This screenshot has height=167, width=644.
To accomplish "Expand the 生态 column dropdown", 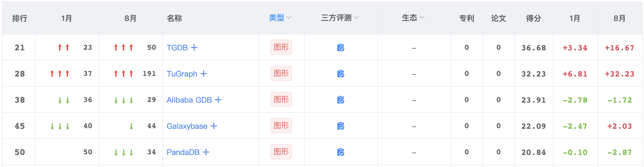I will pyautogui.click(x=413, y=18).
